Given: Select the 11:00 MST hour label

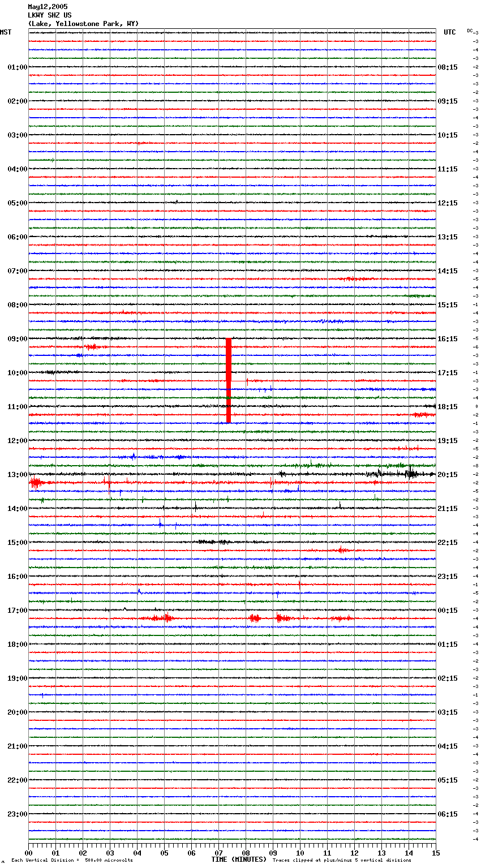Looking at the screenshot, I should coord(18,407).
